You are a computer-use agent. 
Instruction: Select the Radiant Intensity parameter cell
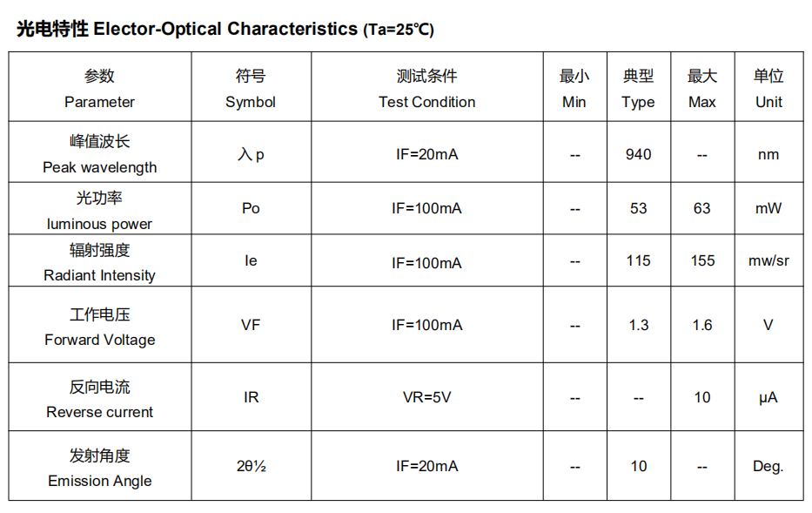click(x=100, y=262)
